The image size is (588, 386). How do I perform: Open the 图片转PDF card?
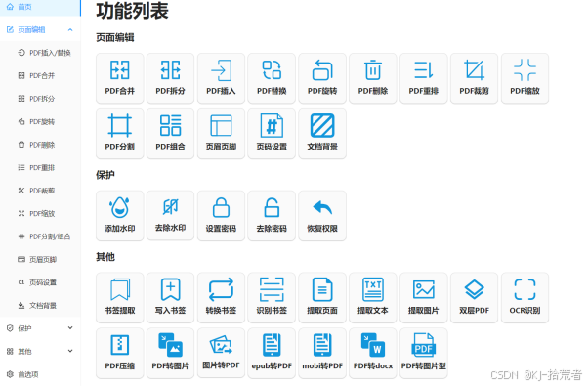[x=221, y=353]
